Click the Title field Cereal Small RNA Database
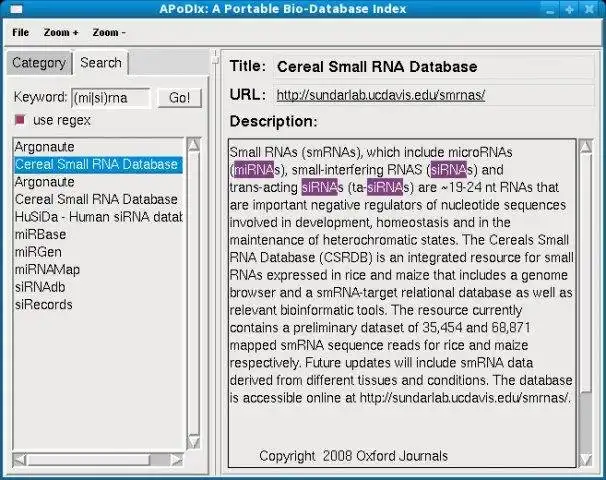Screen dimensions: 606x480 (x=435, y=67)
